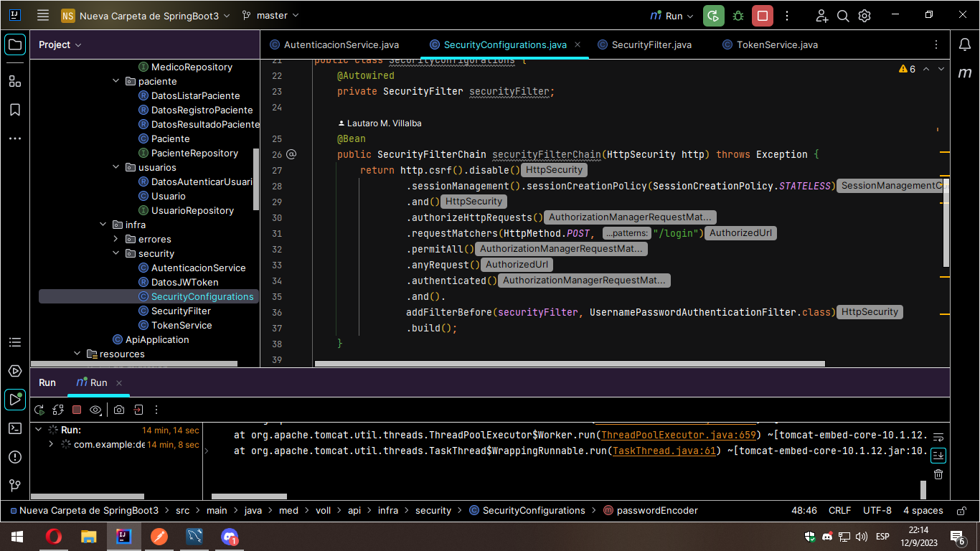Expand the com.example run tree node
980x551 pixels.
(51, 444)
